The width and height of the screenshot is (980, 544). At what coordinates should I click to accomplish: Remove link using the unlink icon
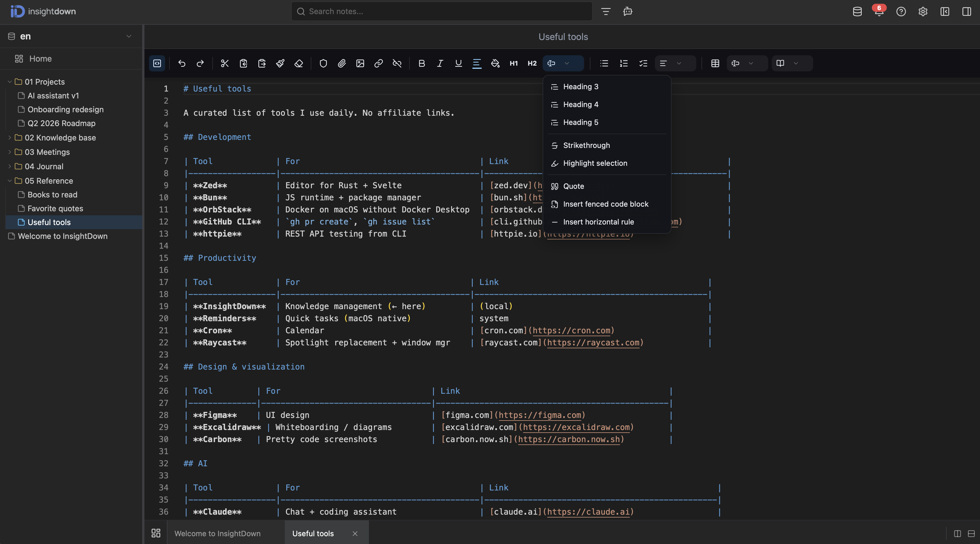397,63
